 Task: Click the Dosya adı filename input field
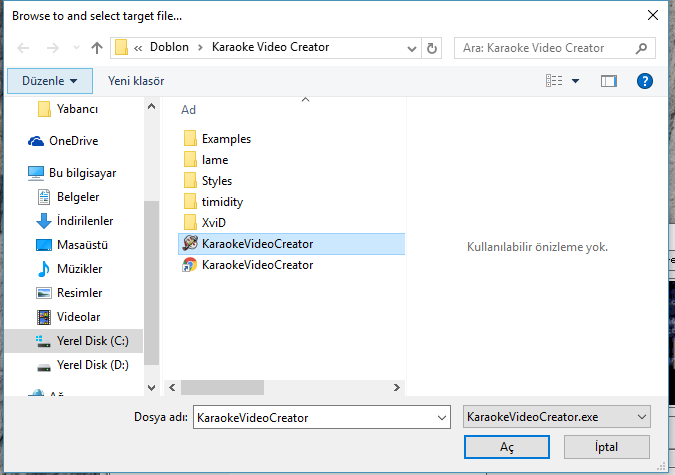point(312,415)
